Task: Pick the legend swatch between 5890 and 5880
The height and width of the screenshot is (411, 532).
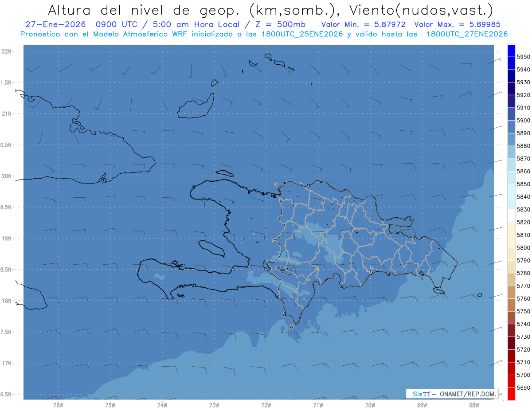Action: coord(511,139)
